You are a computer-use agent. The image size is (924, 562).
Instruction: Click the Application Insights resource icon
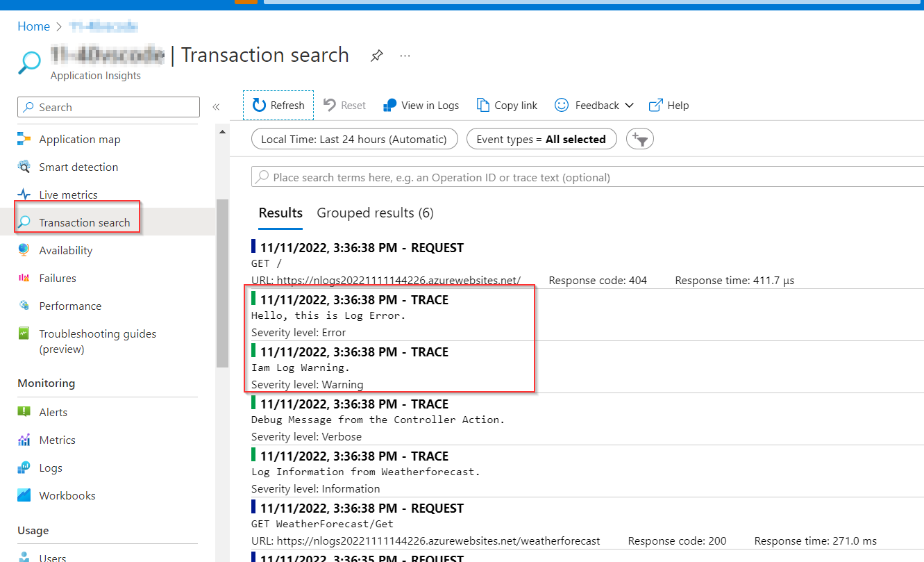[29, 62]
